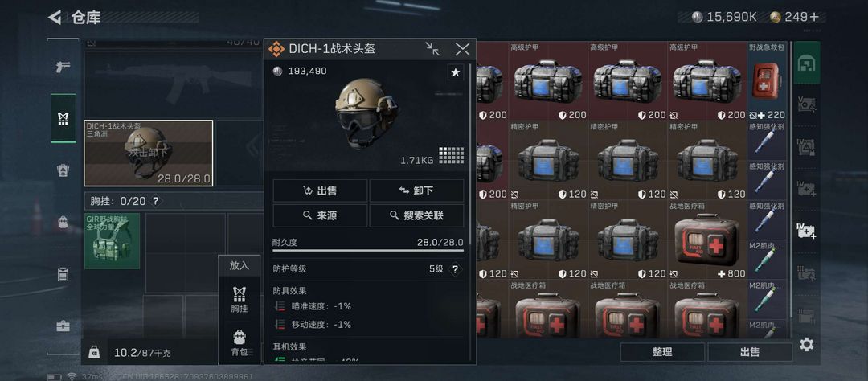Select the 战地医疗箱 800 item thumbnail
Viewport: 868px width, 381px height.
707,240
